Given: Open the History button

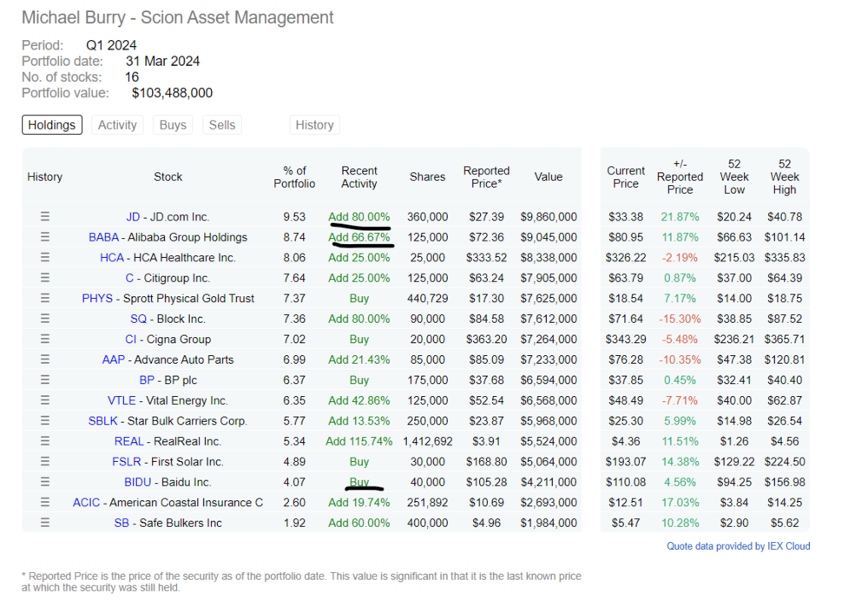Looking at the screenshot, I should pos(314,125).
